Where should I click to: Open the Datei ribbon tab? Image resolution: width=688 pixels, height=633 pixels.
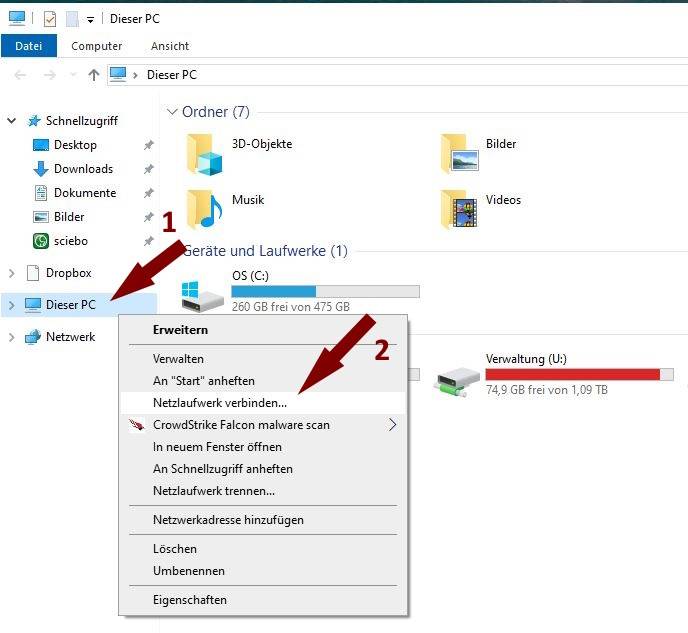pos(29,46)
